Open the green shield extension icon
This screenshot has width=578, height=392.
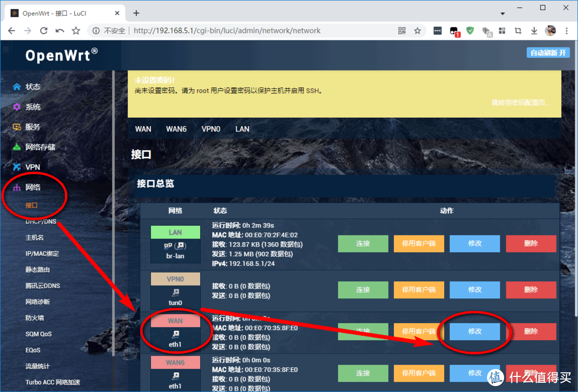pyautogui.click(x=470, y=30)
